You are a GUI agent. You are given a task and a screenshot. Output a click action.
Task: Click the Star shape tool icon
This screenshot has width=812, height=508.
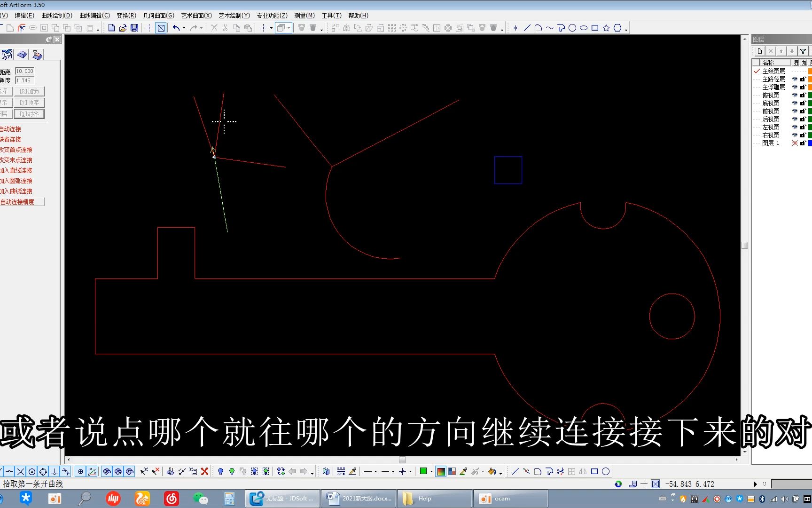point(606,28)
